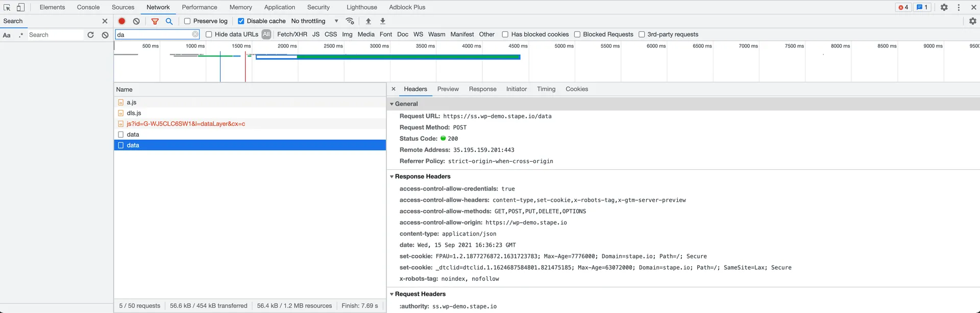This screenshot has height=313, width=980.
Task: Switch to the Console tab
Action: [88, 7]
